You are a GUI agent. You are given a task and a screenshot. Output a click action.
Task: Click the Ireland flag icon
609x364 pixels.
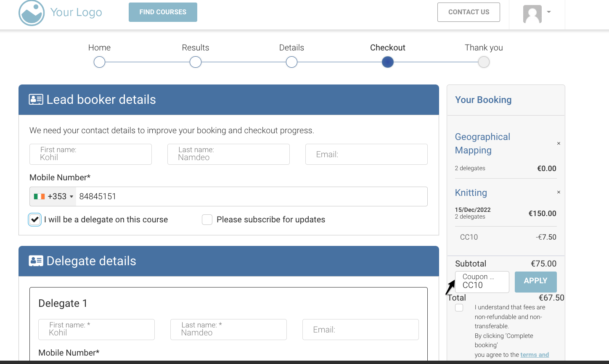[40, 197]
